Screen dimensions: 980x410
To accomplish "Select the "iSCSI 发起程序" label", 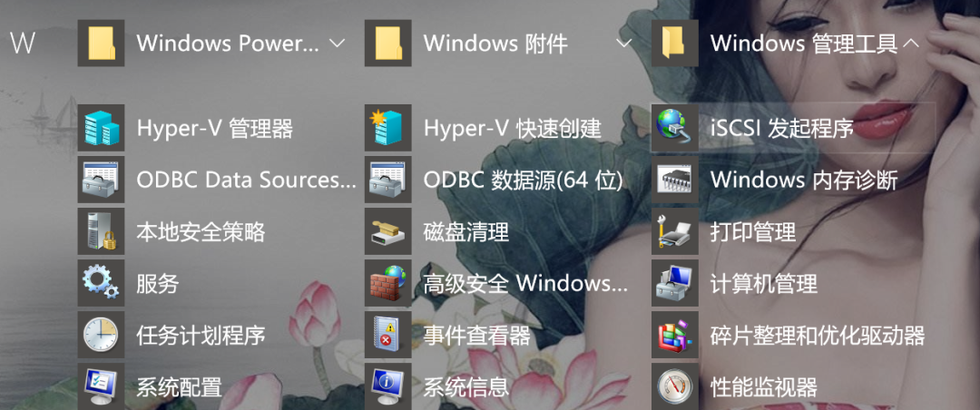I will pyautogui.click(x=782, y=129).
